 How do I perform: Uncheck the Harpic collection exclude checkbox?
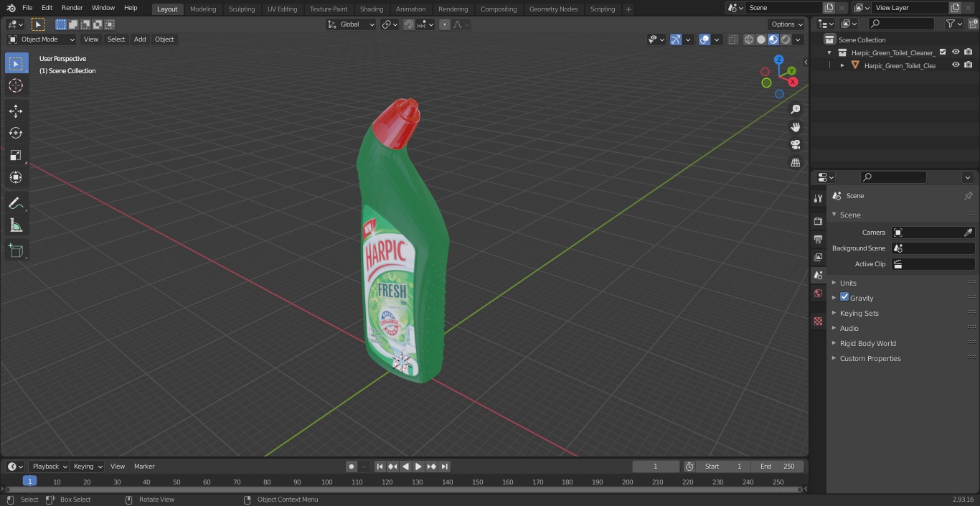click(943, 52)
